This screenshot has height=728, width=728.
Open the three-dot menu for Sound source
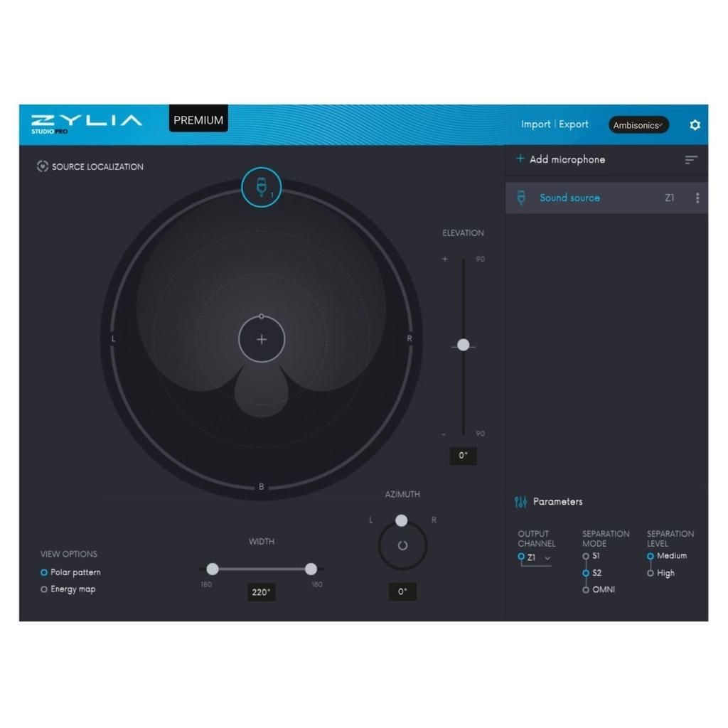click(697, 198)
